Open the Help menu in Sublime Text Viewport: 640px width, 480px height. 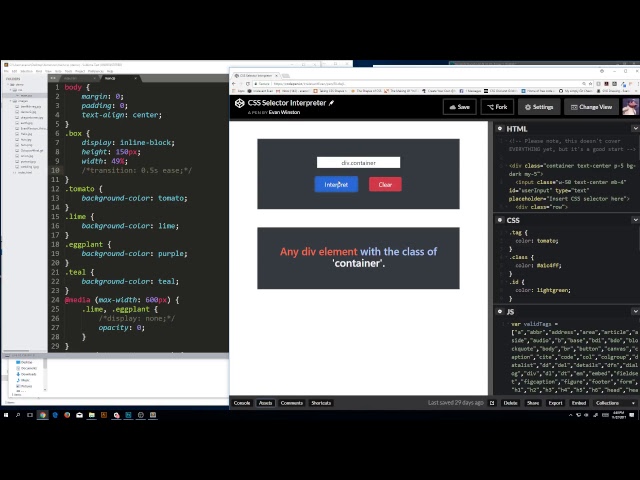point(110,71)
